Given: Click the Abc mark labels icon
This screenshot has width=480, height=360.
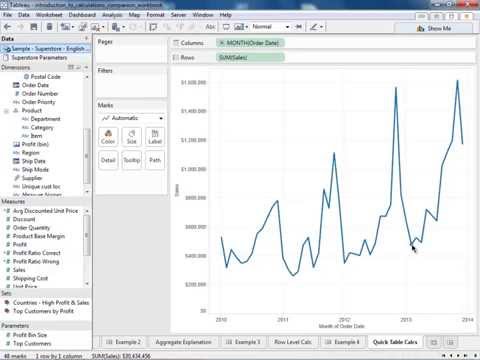Looking at the screenshot, I should (x=210, y=27).
